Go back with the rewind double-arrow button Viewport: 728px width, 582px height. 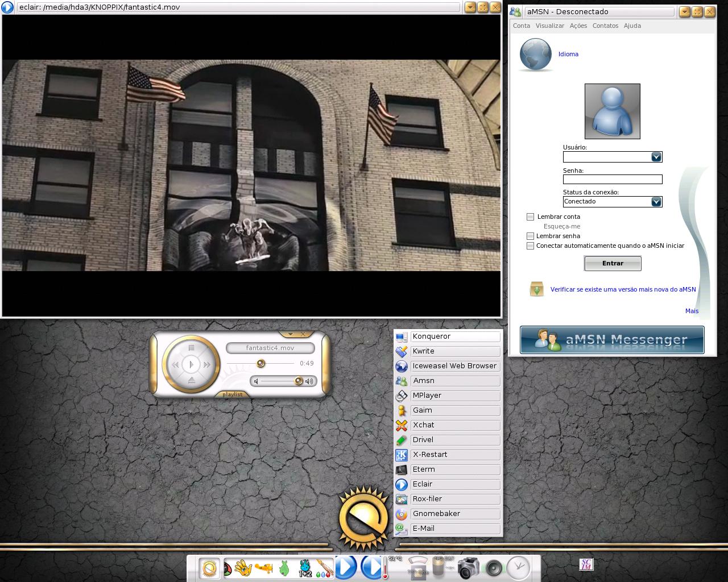click(x=175, y=364)
